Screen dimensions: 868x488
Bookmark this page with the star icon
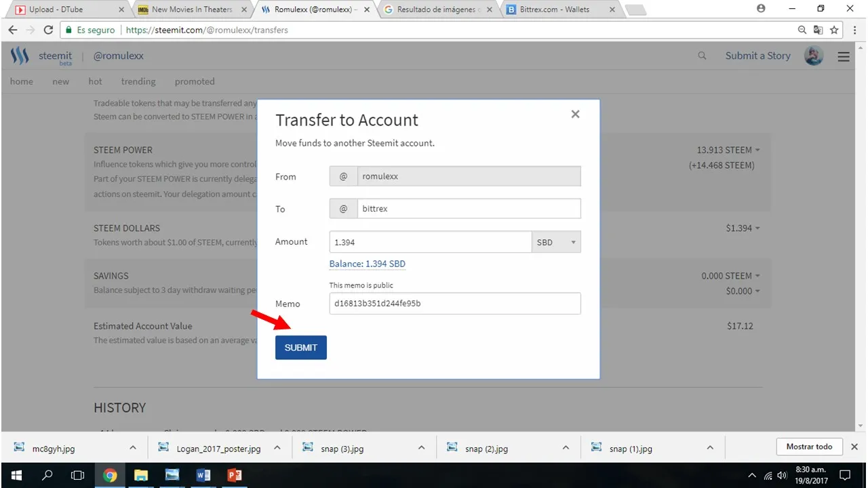[x=834, y=30]
